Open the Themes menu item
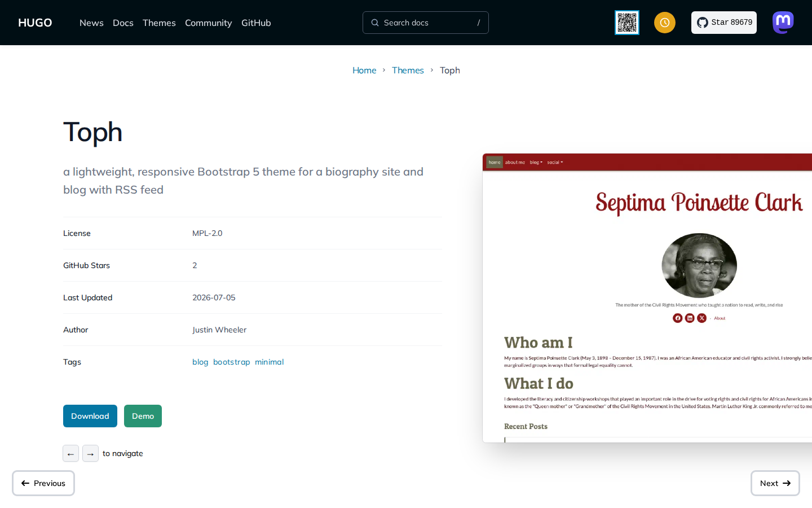This screenshot has height=508, width=812. [159, 23]
